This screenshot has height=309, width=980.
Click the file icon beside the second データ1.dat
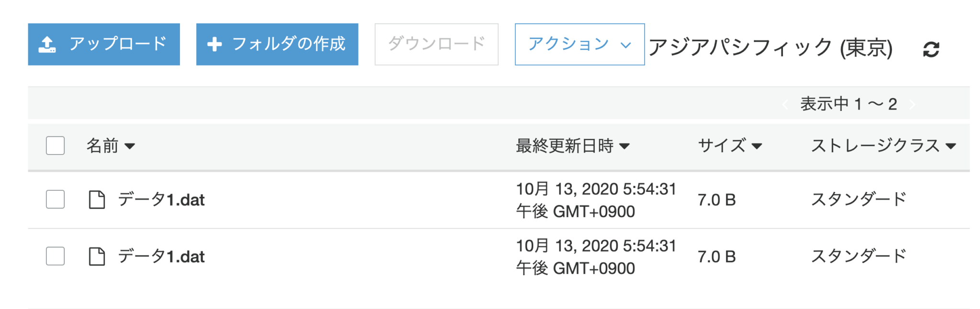click(x=98, y=257)
